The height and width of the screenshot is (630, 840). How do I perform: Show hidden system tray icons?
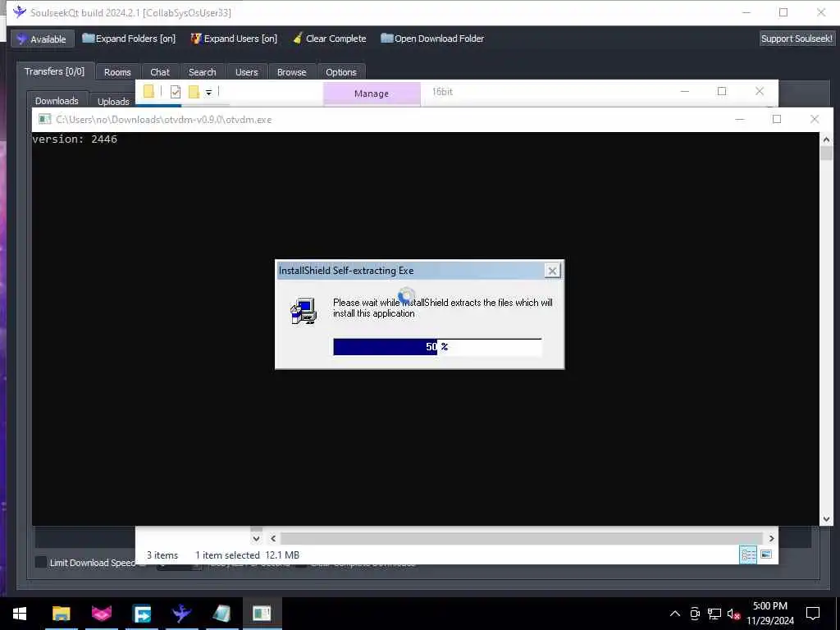[x=675, y=614]
